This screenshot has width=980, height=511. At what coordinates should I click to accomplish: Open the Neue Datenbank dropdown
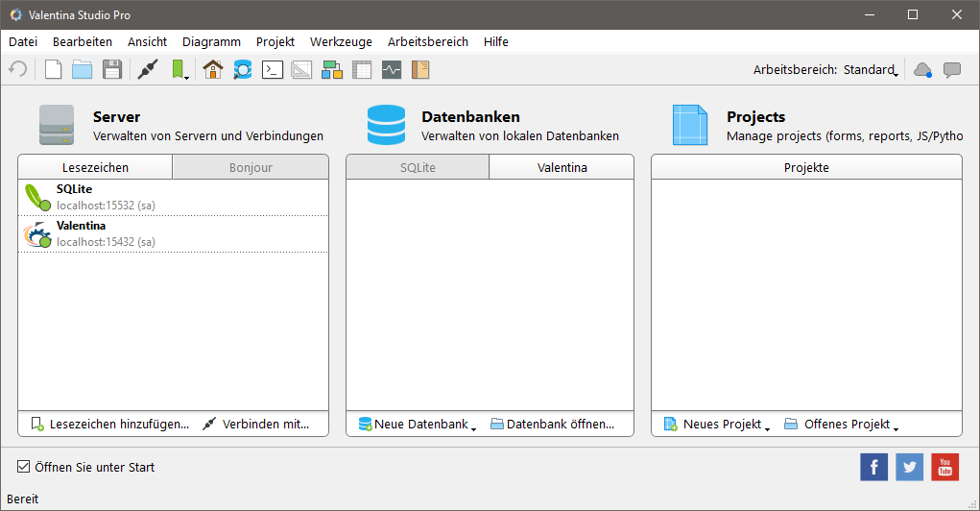click(418, 424)
